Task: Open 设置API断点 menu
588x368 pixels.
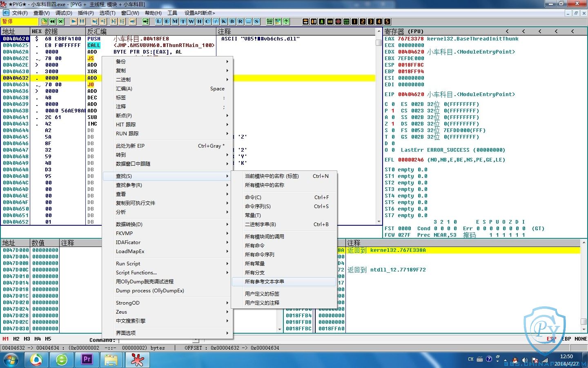Action: pos(200,13)
